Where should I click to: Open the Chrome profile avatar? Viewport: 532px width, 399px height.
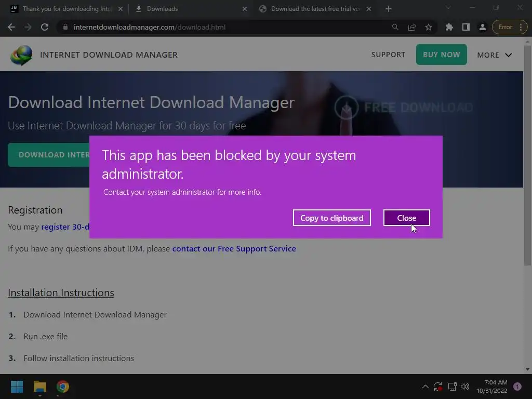[x=483, y=27]
